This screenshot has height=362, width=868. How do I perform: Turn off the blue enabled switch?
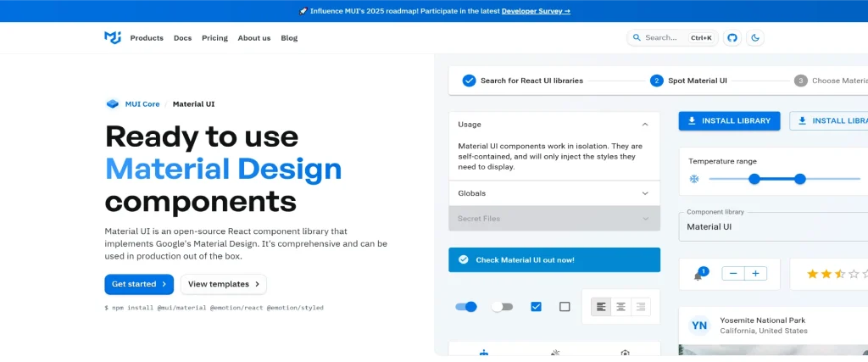point(466,307)
